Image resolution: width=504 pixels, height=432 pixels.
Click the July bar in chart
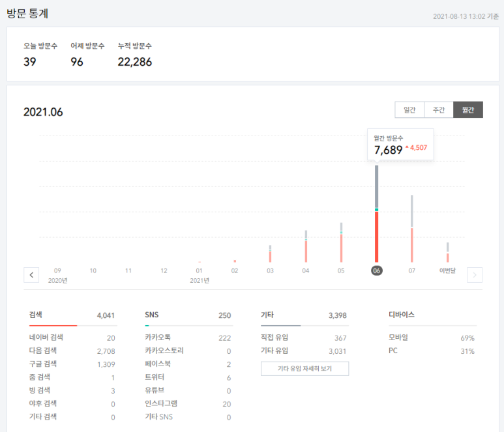pos(412,229)
